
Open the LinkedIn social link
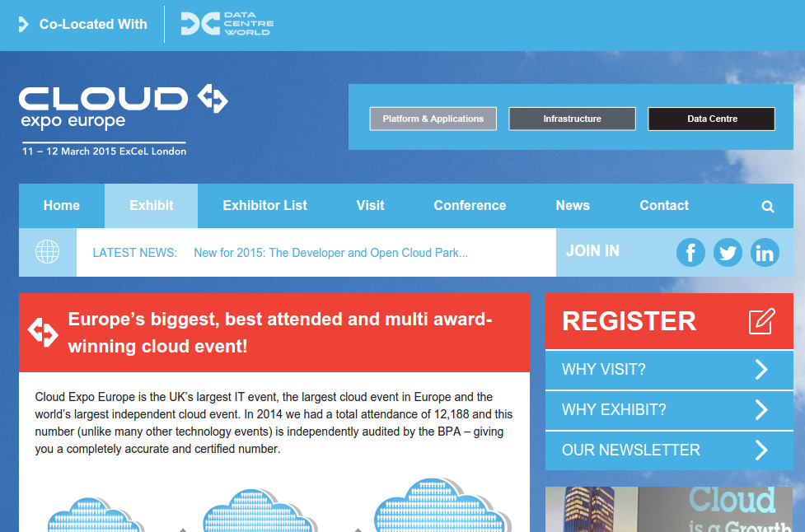pyautogui.click(x=765, y=252)
